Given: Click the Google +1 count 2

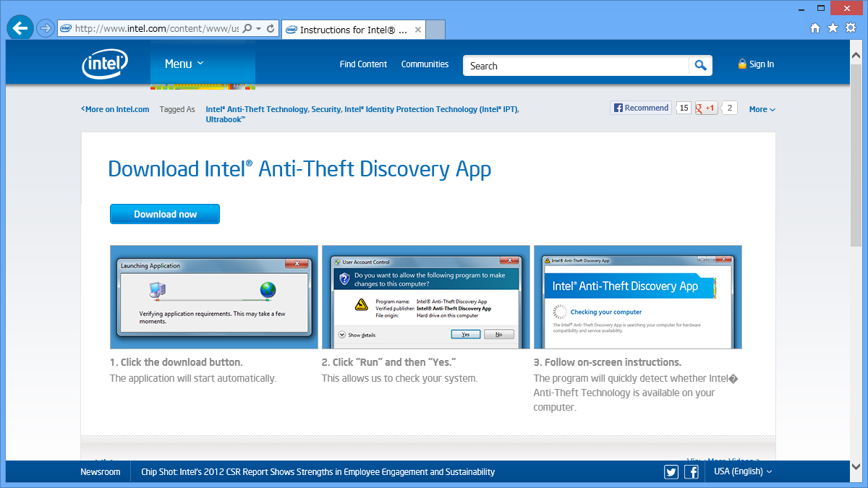Looking at the screenshot, I should tap(729, 108).
